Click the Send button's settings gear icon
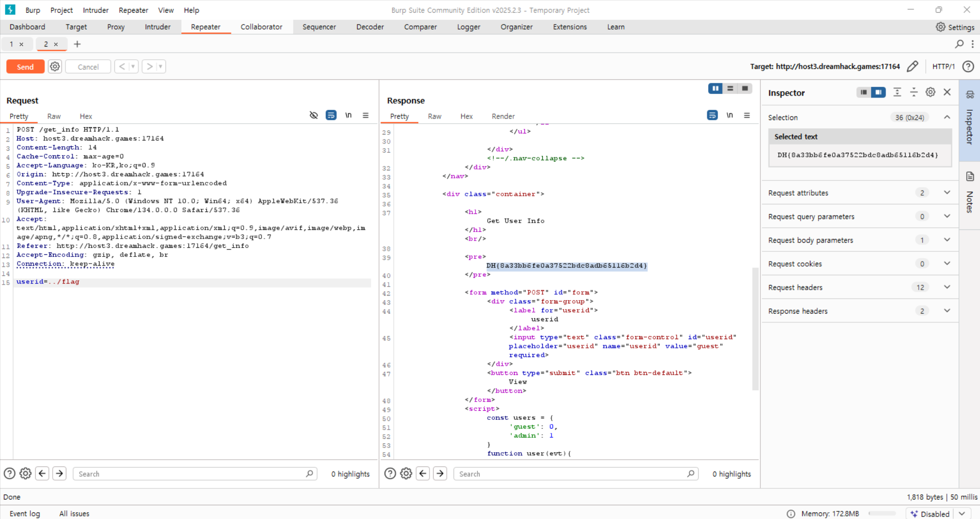 (55, 66)
